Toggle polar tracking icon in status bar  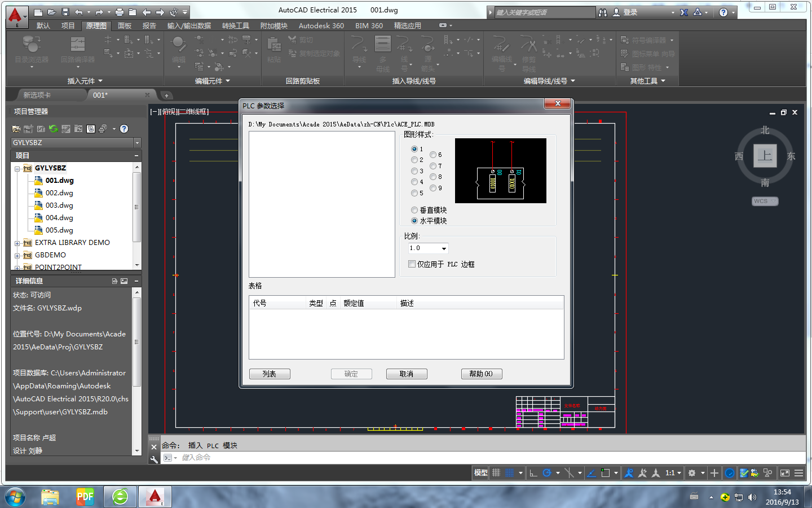point(546,473)
